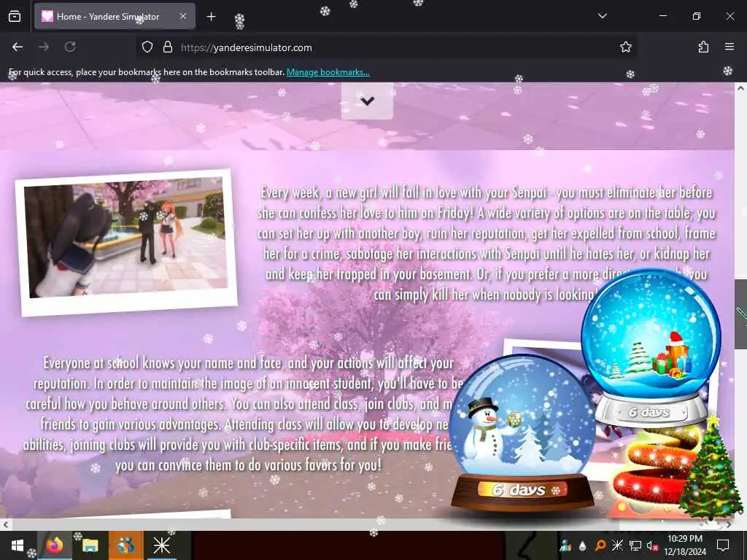This screenshot has height=560, width=747.
Task: Open the Windows Start menu
Action: tap(18, 545)
